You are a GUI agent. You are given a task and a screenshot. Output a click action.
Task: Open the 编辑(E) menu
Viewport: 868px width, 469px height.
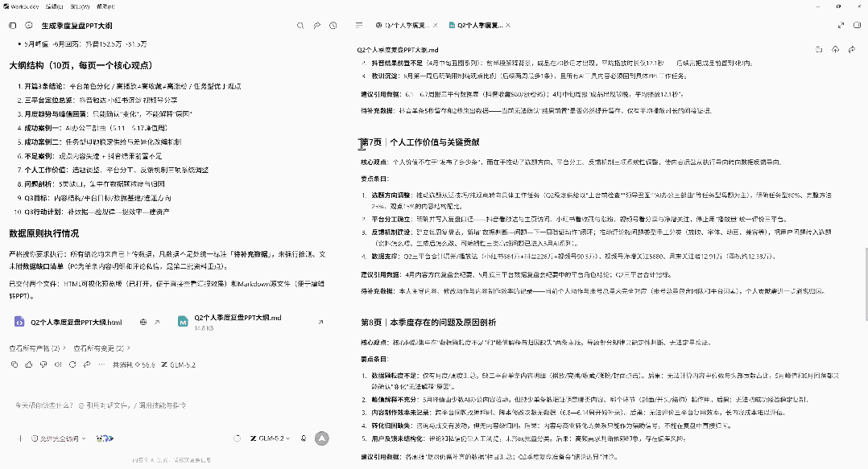[54, 6]
